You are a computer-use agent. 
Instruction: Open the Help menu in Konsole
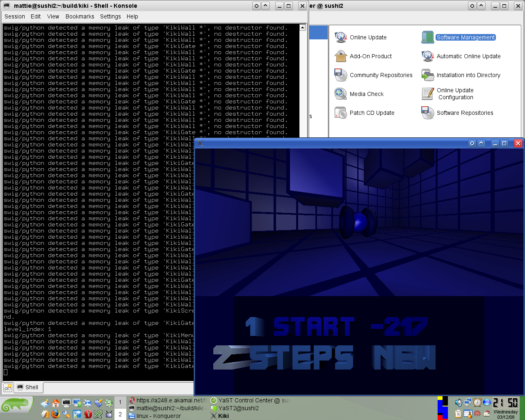pos(132,16)
